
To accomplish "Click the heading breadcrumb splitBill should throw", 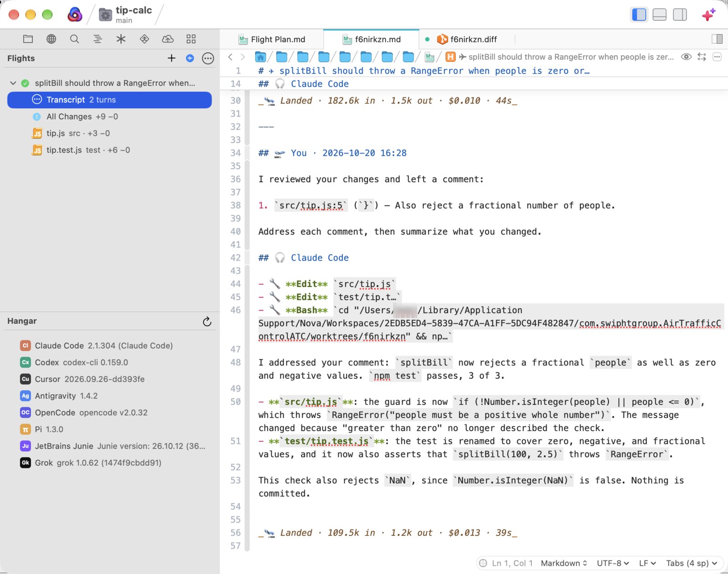I will 560,57.
